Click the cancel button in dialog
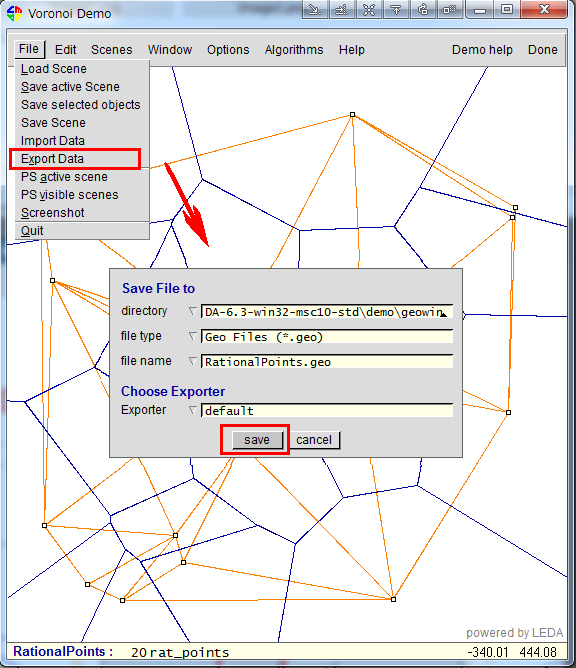Image resolution: width=576 pixels, height=668 pixels. tap(314, 440)
